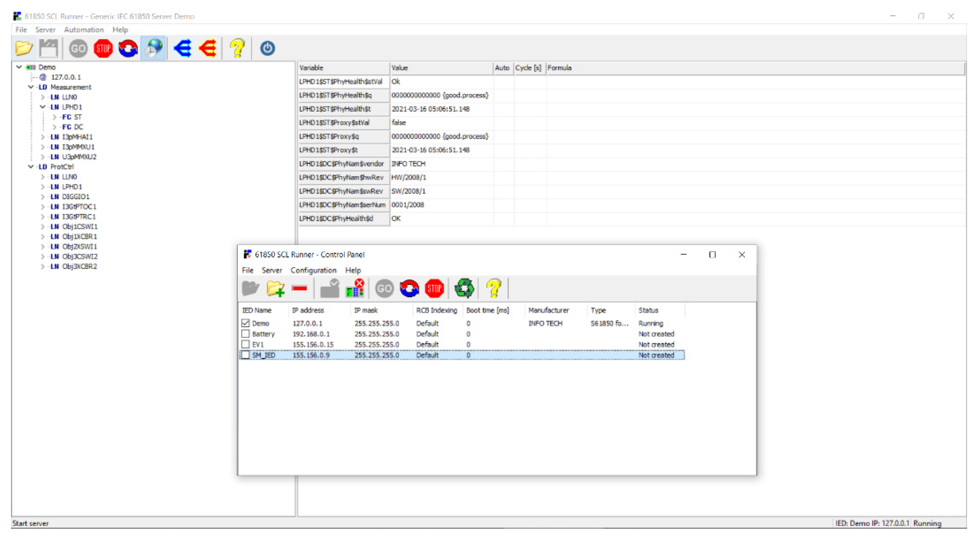
Task: Click the STOP icon in Control Panel toolbar
Action: 434,288
